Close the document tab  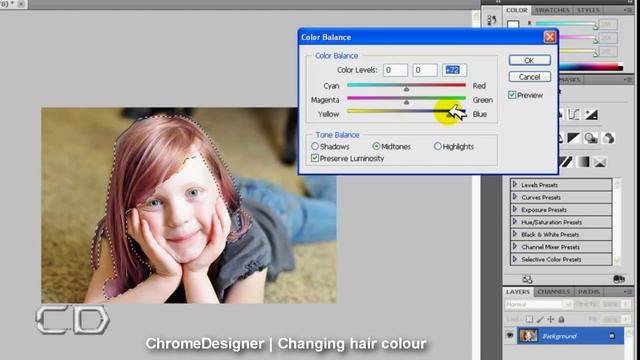[x=21, y=4]
